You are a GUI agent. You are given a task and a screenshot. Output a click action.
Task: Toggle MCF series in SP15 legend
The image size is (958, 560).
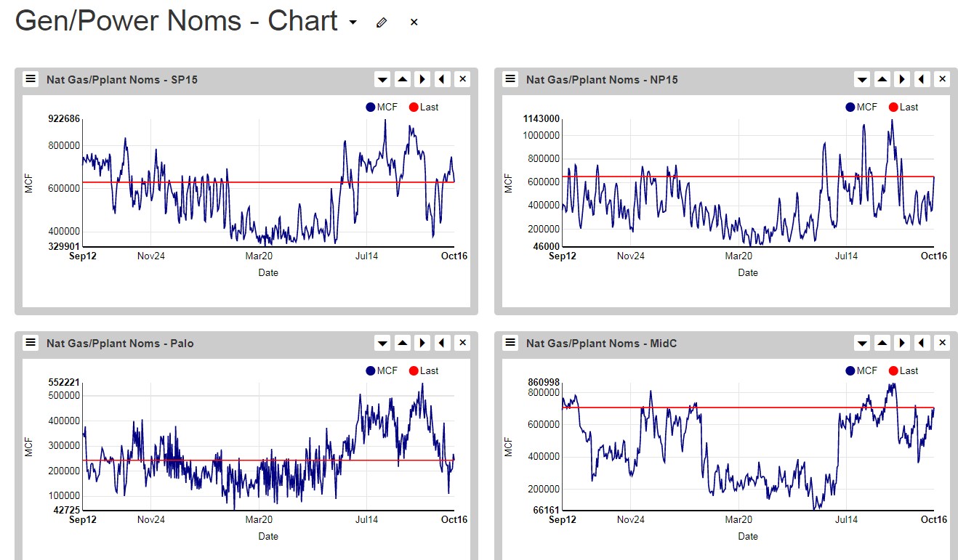(x=382, y=107)
